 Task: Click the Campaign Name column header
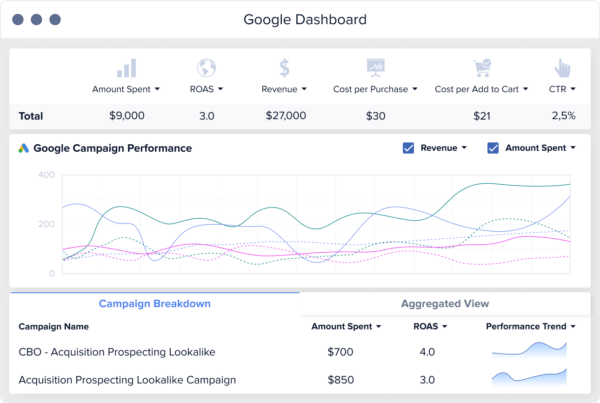(x=54, y=326)
